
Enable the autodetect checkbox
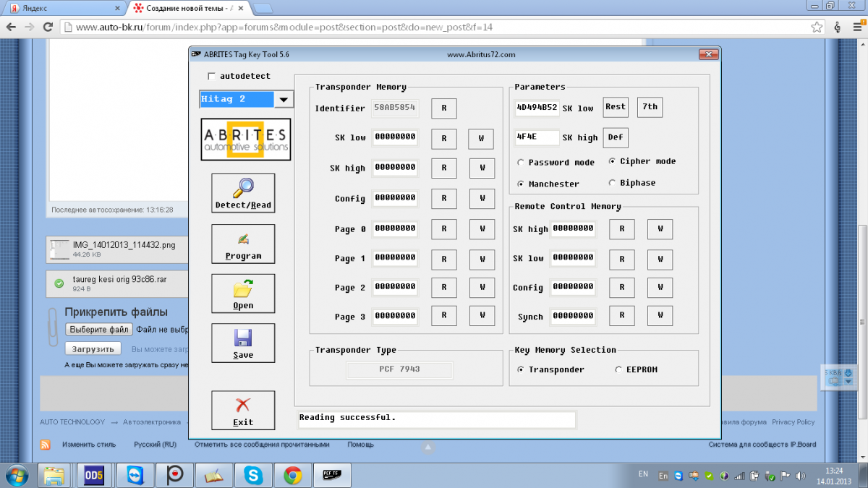coord(211,76)
